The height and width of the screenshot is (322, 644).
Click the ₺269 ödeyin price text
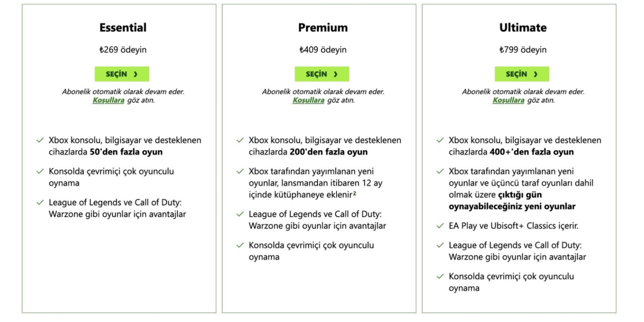(123, 50)
